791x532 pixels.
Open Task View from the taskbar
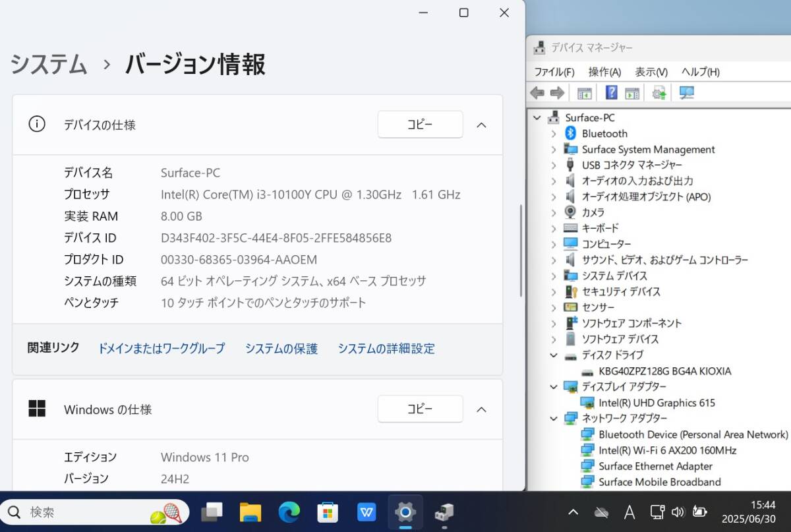pyautogui.click(x=212, y=512)
